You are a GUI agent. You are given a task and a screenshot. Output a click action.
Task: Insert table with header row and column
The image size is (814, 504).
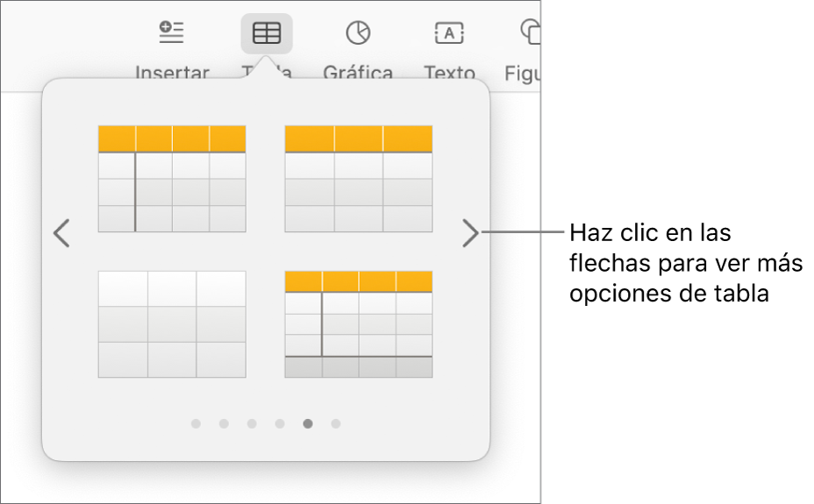(x=172, y=179)
